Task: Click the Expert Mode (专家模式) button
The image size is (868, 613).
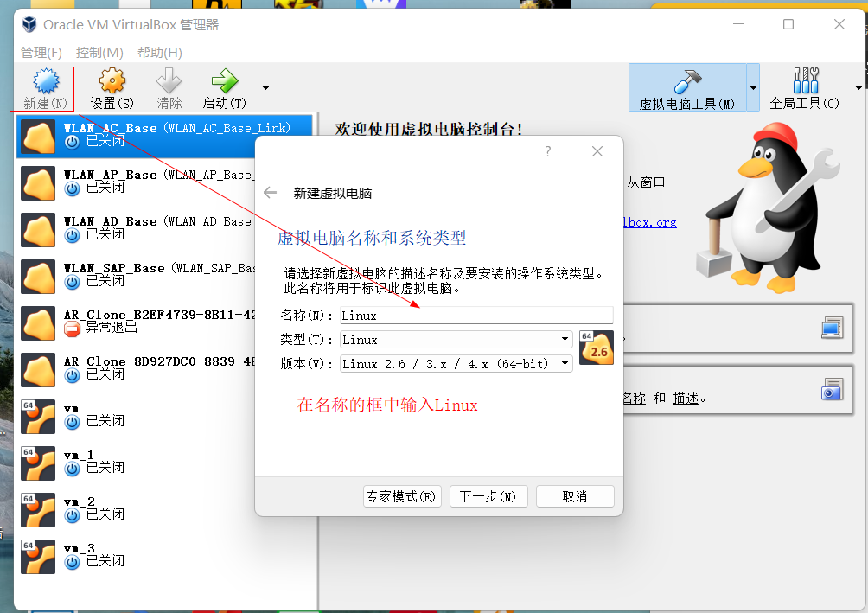Action: tap(402, 496)
